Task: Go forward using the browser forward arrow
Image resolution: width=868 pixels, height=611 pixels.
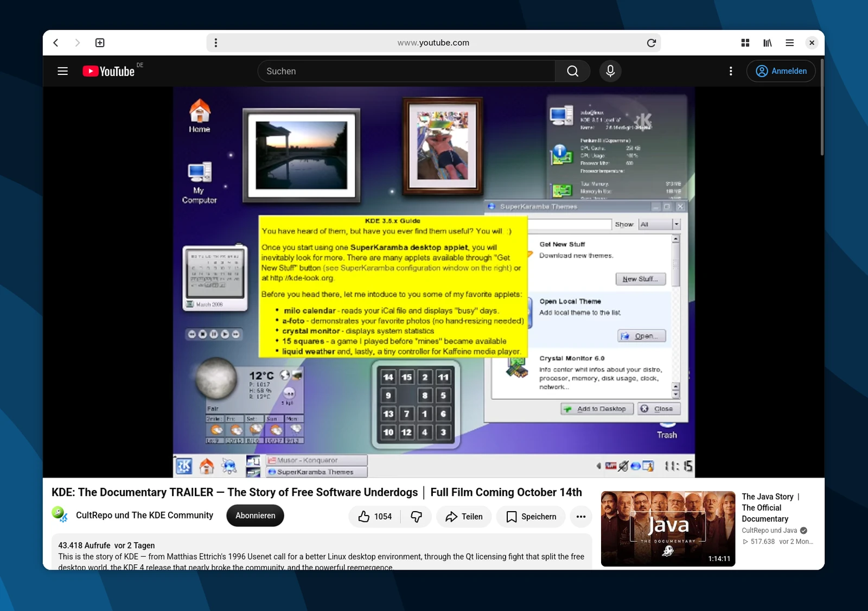Action: (78, 43)
